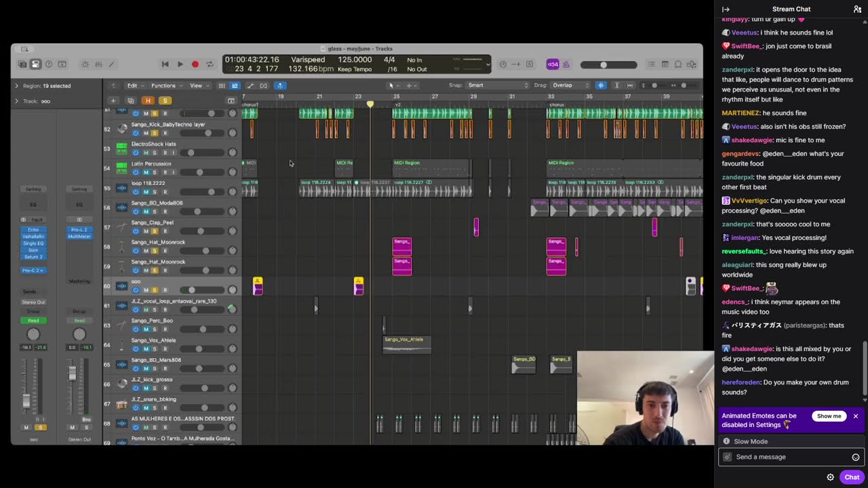This screenshot has width=868, height=488.
Task: Open the Pro-C 2 plugin slot
Action: click(x=33, y=270)
